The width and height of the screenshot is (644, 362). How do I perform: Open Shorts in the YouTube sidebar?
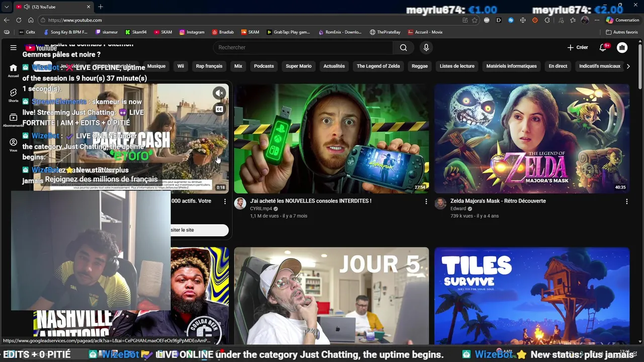click(13, 96)
